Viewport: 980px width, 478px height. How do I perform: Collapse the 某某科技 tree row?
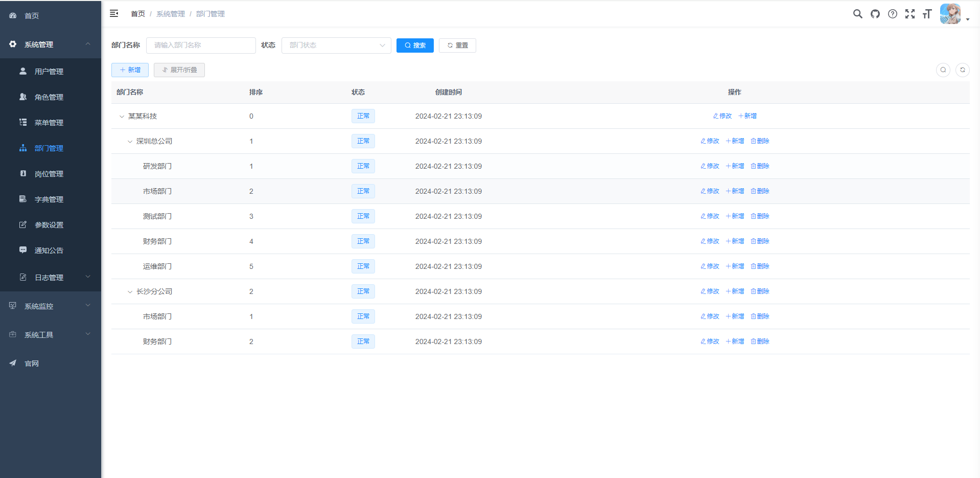[122, 117]
